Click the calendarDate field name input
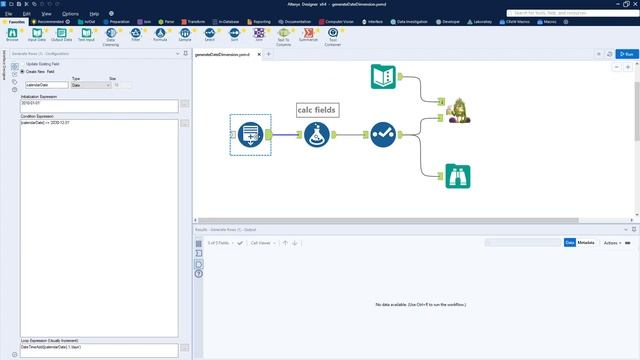This screenshot has height=360, width=640. pyautogui.click(x=47, y=85)
